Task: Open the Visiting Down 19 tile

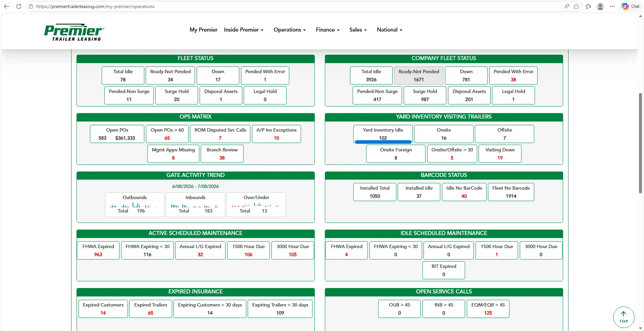Action: tap(500, 154)
